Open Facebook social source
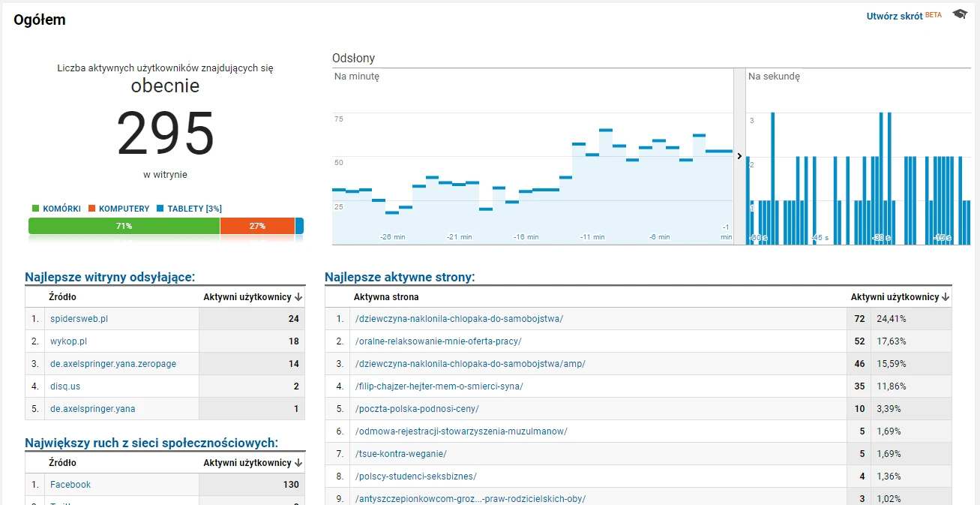 70,485
